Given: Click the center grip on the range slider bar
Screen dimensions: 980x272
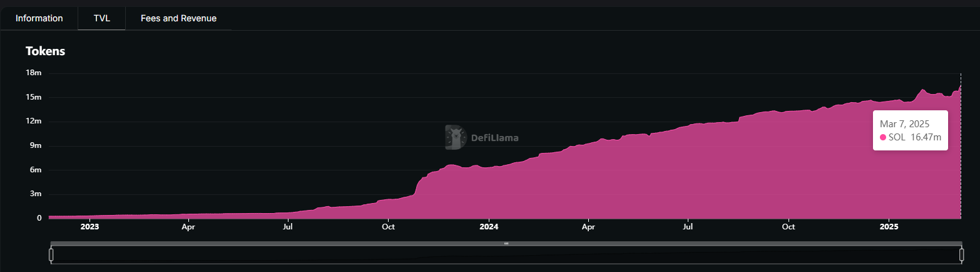Looking at the screenshot, I should [x=506, y=243].
